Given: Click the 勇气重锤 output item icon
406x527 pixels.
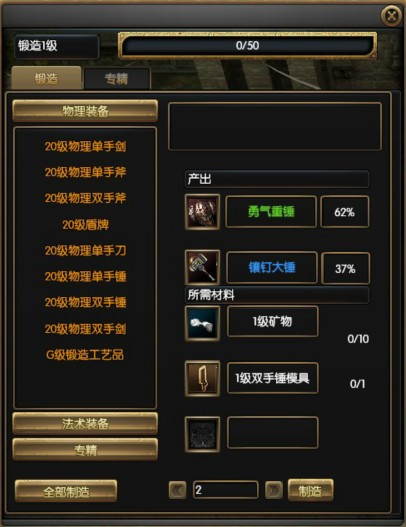Looking at the screenshot, I should pos(202,212).
